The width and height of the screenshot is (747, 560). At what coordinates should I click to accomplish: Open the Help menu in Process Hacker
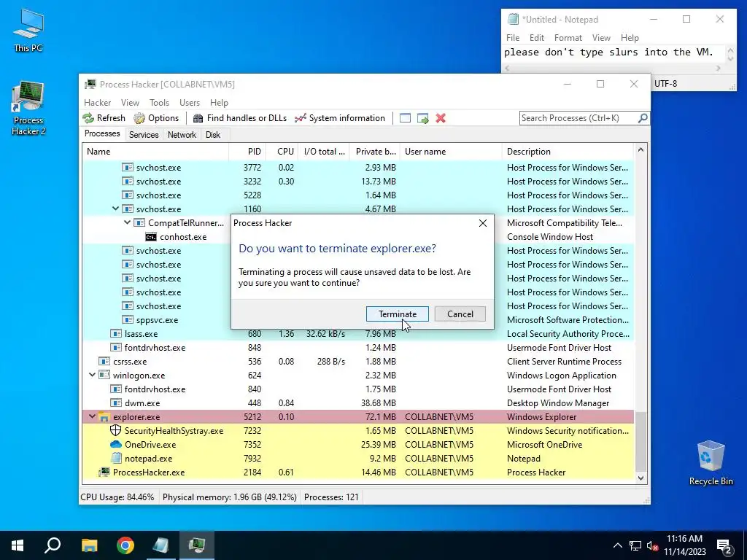pyautogui.click(x=219, y=102)
